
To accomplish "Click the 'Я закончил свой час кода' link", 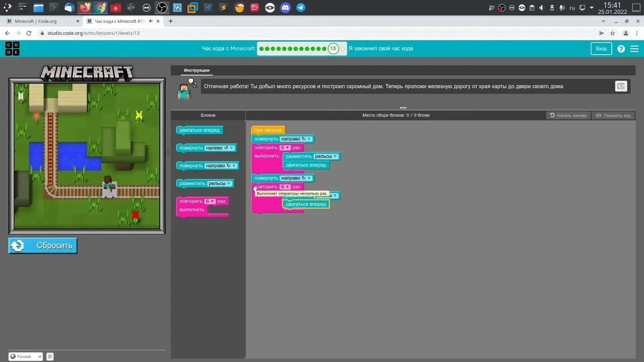I will click(x=381, y=48).
